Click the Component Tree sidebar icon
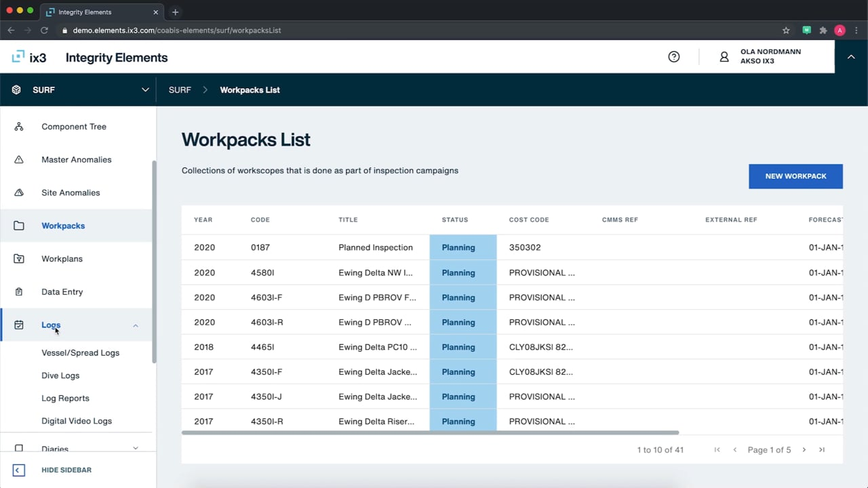 tap(19, 127)
